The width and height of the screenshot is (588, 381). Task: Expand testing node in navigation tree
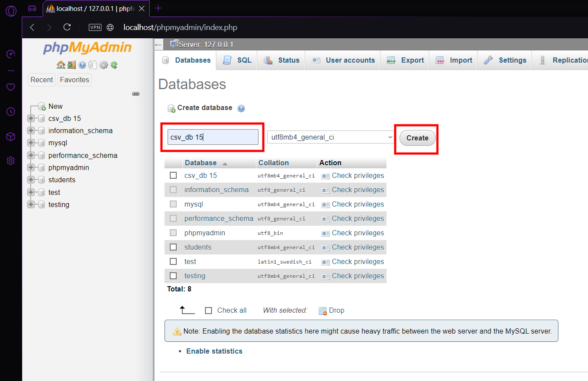coord(31,205)
